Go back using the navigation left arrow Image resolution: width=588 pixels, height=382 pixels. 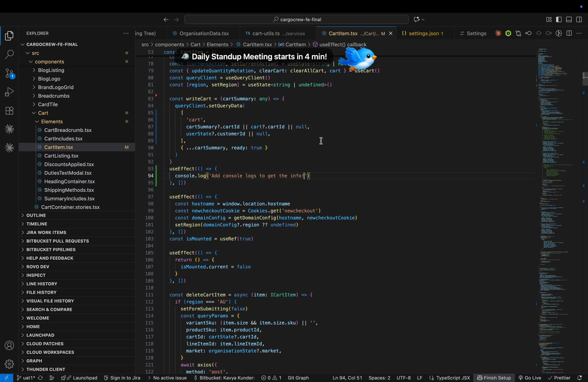coord(166,20)
